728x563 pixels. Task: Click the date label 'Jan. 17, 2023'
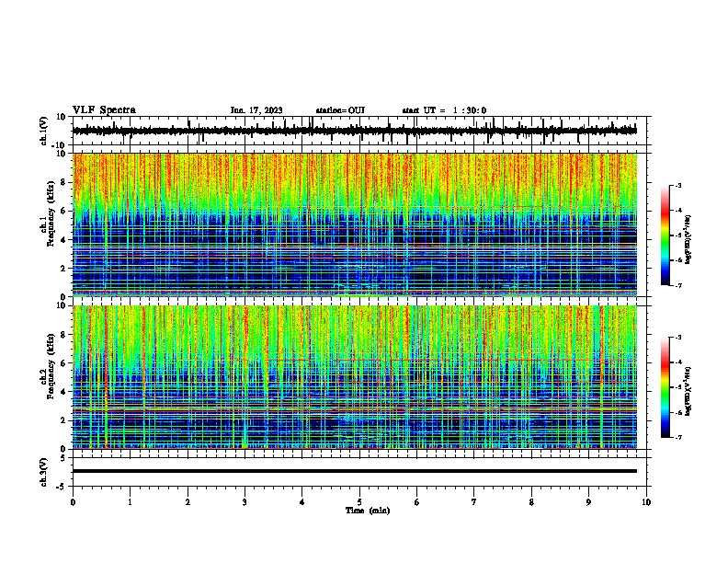tap(256, 110)
